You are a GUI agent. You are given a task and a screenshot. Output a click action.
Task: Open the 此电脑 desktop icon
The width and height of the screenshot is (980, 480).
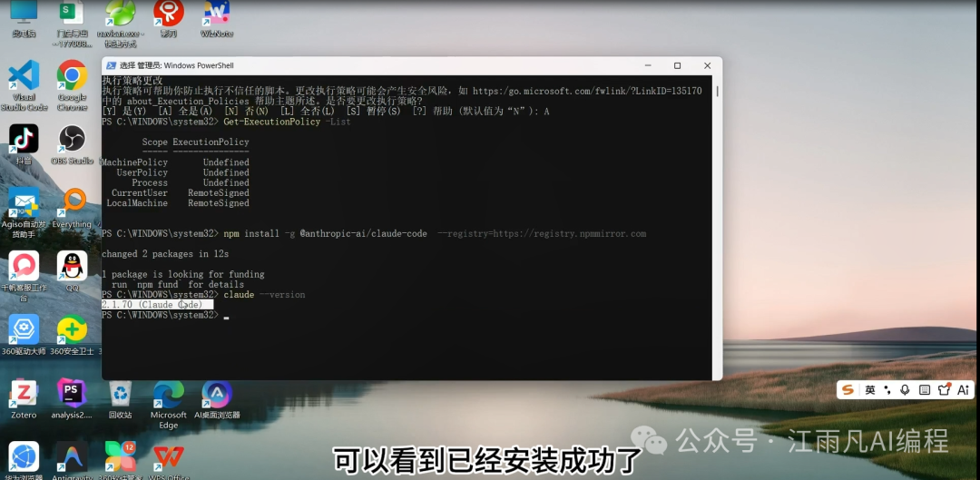(24, 17)
